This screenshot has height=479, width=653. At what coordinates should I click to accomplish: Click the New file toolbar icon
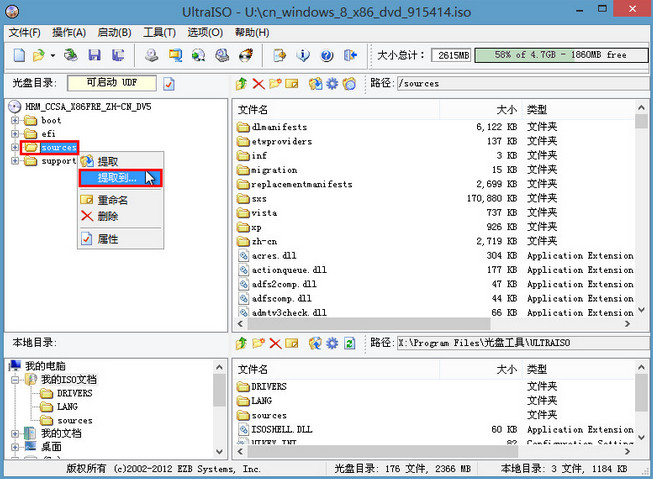[19, 55]
